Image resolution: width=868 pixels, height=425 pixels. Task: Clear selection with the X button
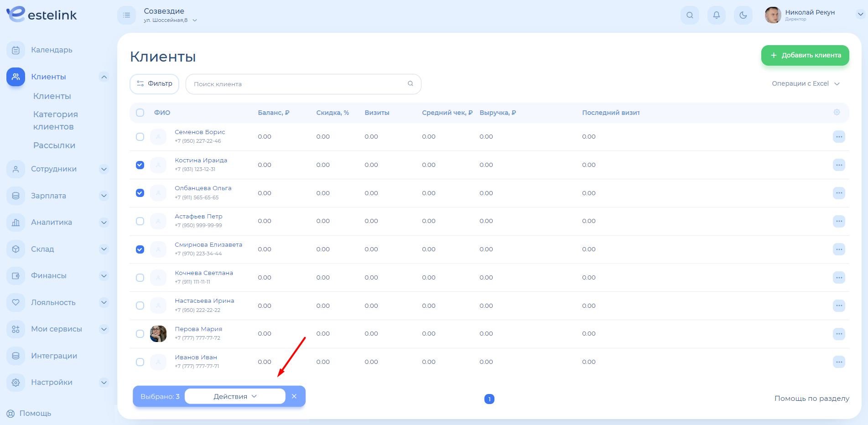pos(294,396)
